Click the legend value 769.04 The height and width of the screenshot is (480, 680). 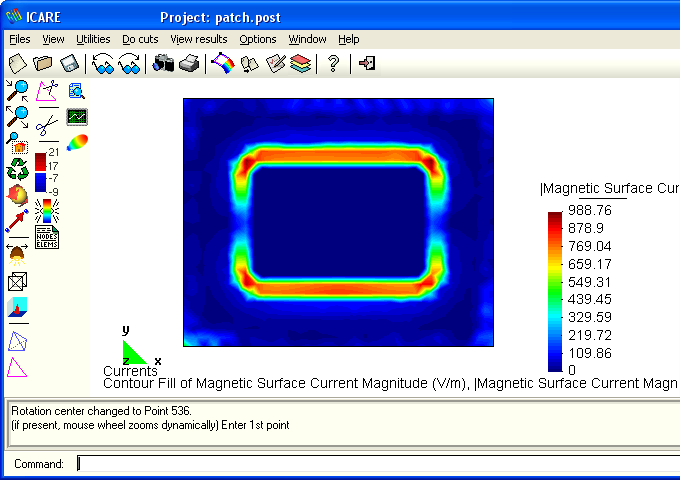tap(589, 246)
